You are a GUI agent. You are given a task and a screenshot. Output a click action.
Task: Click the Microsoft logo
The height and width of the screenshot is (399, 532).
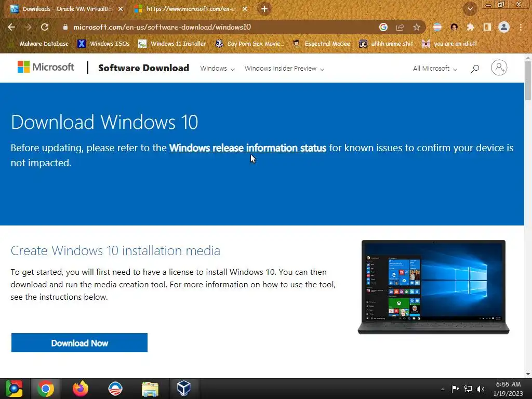tap(46, 67)
